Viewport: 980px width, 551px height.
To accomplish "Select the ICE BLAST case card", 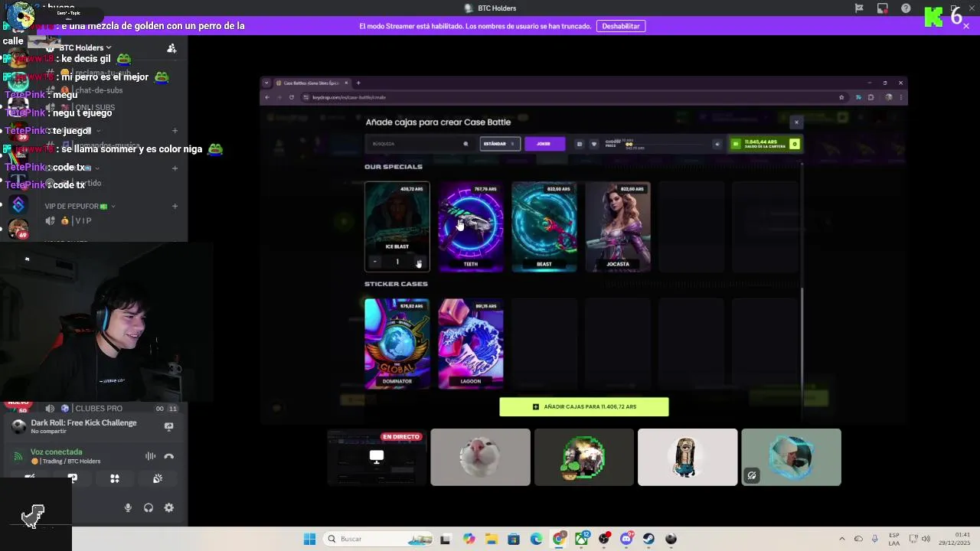I will coord(397,227).
